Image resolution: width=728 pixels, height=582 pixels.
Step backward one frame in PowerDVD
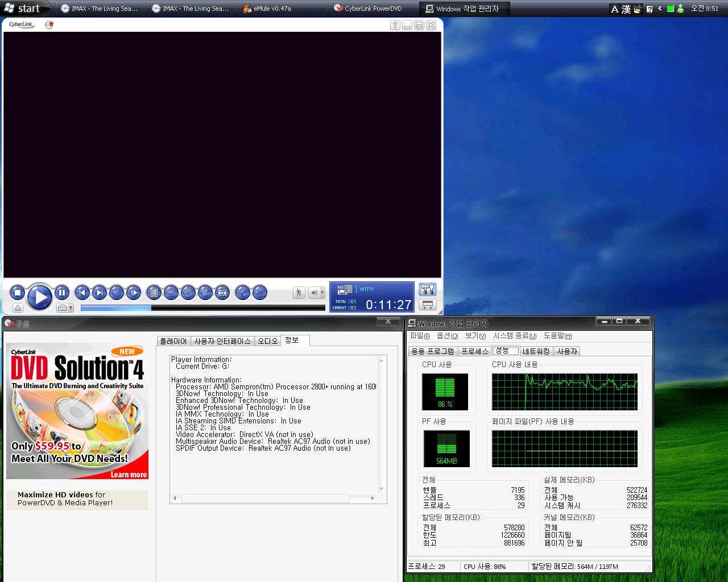117,293
